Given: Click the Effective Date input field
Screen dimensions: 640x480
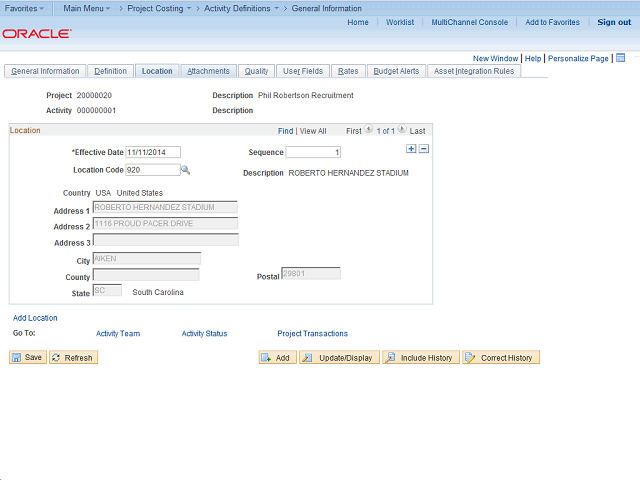Looking at the screenshot, I should point(153,152).
